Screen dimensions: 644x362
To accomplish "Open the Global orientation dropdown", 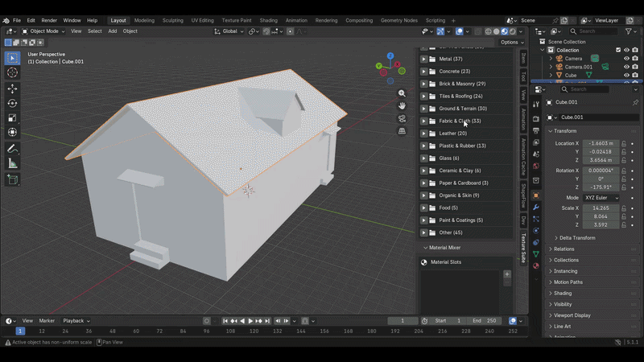I will coord(229,31).
